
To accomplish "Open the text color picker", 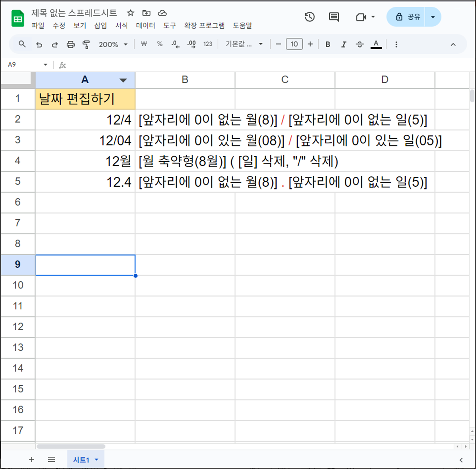I will click(376, 44).
